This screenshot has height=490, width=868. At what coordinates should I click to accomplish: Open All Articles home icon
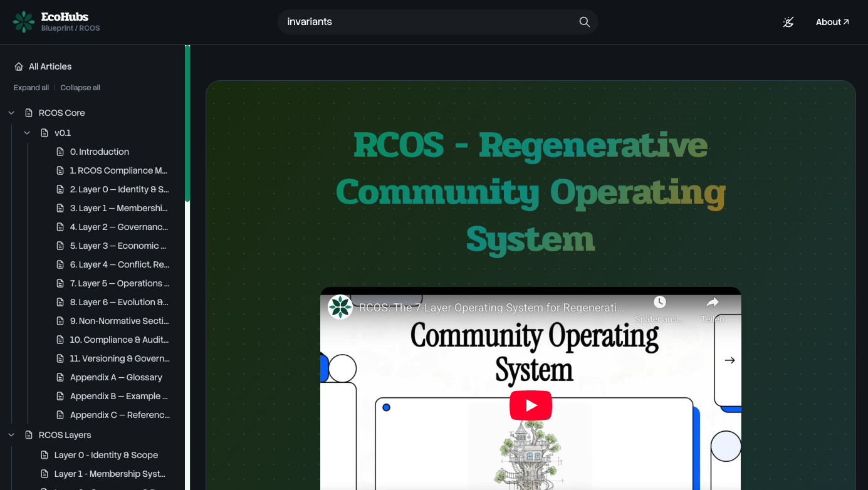[19, 66]
